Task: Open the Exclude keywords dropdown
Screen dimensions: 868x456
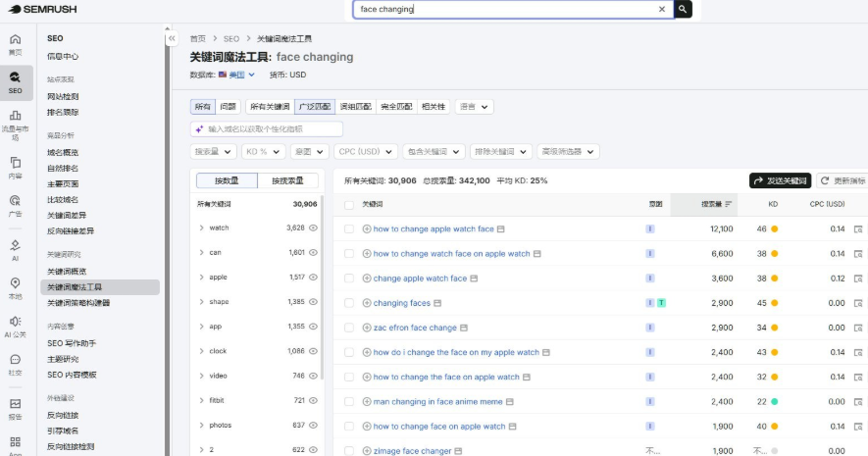Action: pyautogui.click(x=501, y=152)
